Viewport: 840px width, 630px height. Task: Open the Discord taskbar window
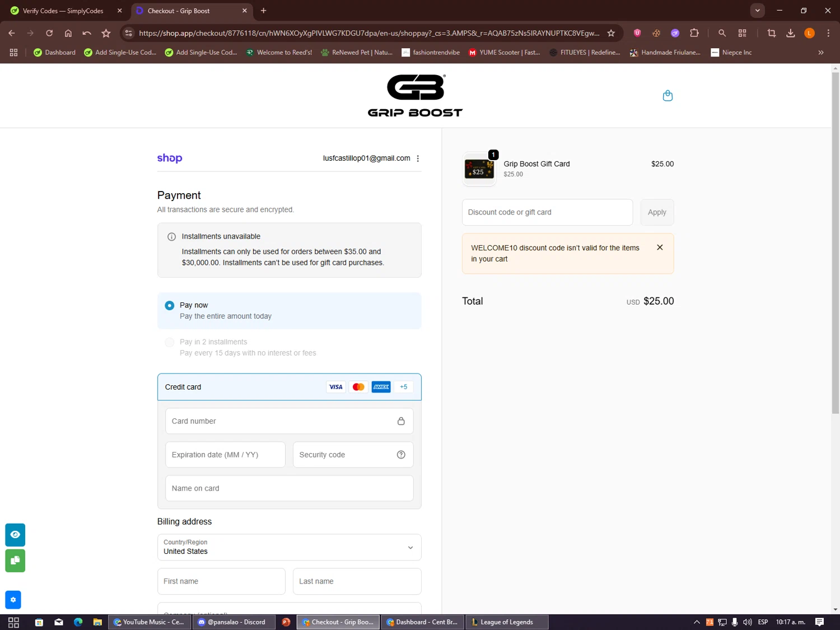coord(234,622)
